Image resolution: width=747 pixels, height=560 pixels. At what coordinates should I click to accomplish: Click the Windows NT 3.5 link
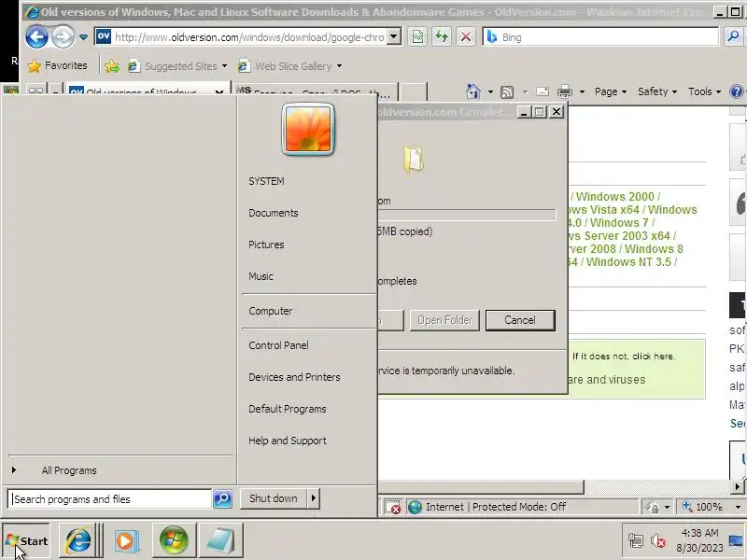[628, 262]
